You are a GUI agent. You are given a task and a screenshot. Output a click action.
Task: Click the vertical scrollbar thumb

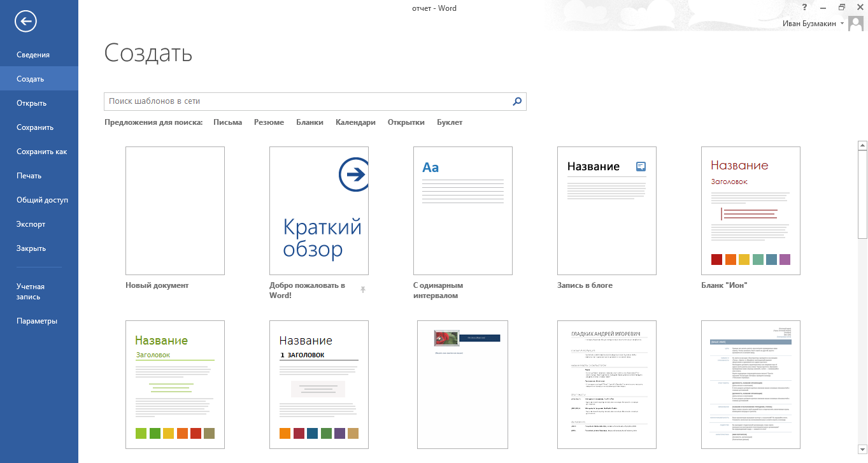coord(862,194)
